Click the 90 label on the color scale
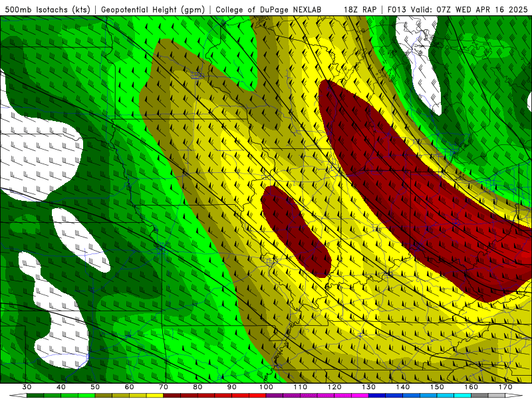 coord(231,387)
